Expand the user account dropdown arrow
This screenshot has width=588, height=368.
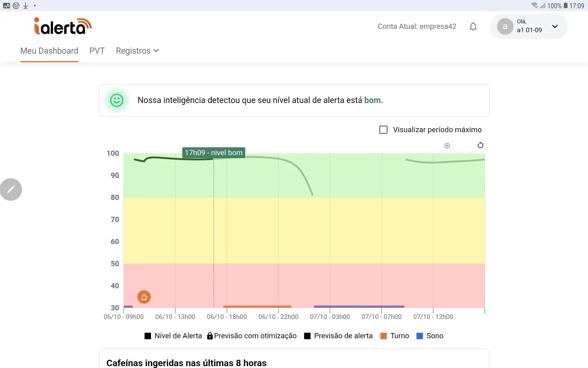pos(555,26)
